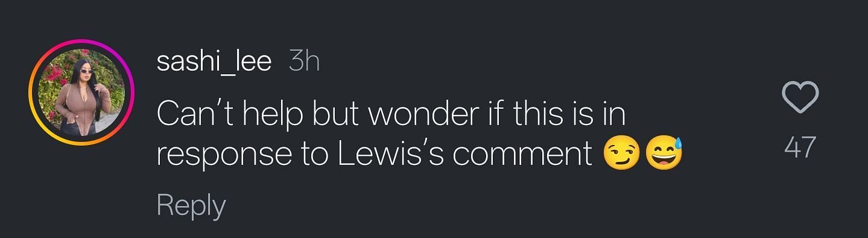The height and width of the screenshot is (238, 868).
Task: View the 47 likes count
Action: pos(800,147)
